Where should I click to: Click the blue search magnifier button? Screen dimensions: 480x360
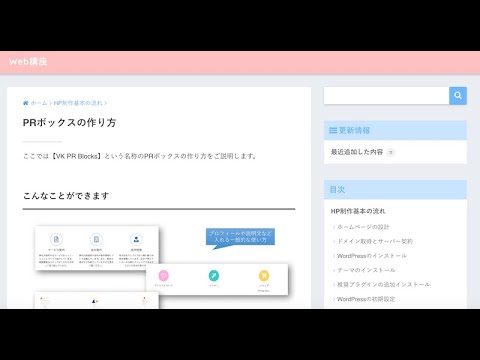click(x=458, y=96)
